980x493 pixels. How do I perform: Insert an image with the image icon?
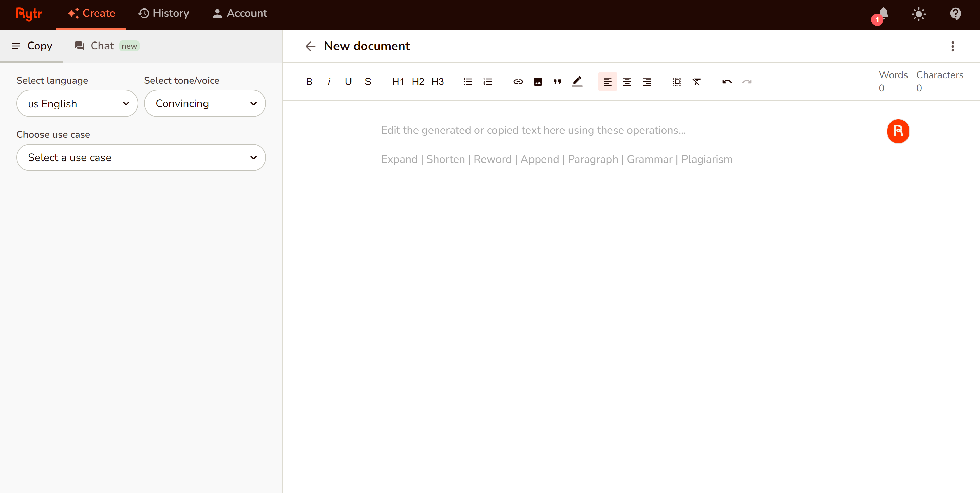point(538,82)
